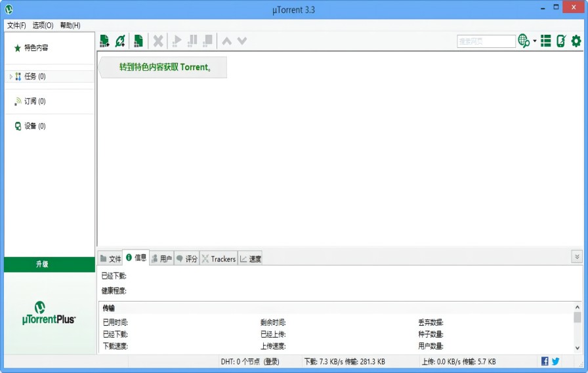588x373 pixels.
Task: Click the Pause torrent icon
Action: click(192, 41)
